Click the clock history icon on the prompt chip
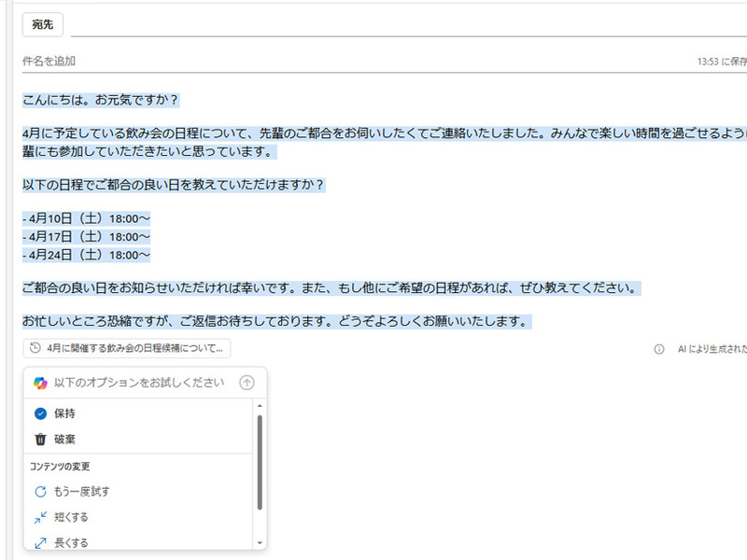747x560 pixels. click(x=35, y=346)
